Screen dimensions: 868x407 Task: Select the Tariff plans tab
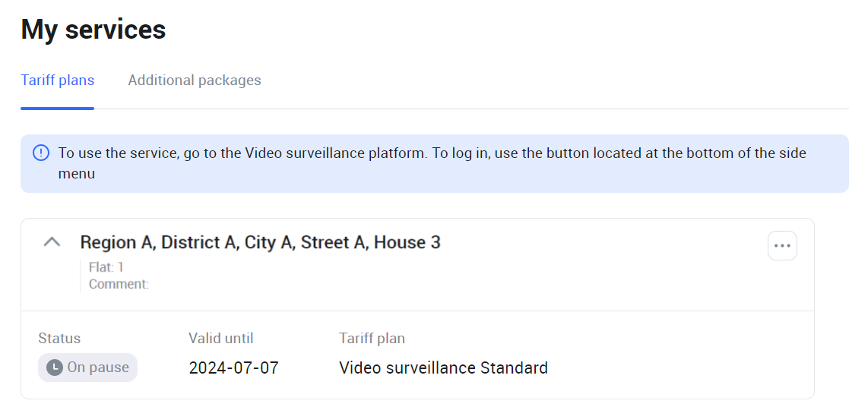[58, 80]
